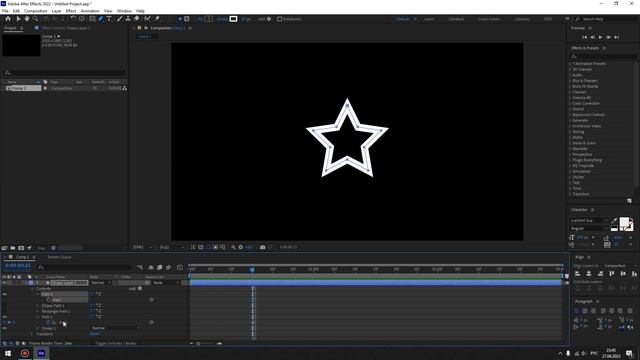Click the Home icon in the toolbar
640x360 pixels.
(8, 19)
